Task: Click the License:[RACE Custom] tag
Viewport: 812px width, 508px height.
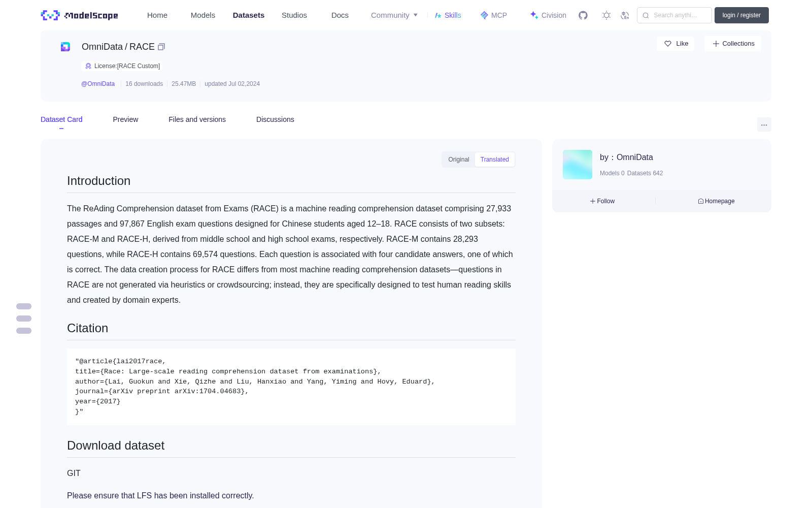Action: click(122, 66)
